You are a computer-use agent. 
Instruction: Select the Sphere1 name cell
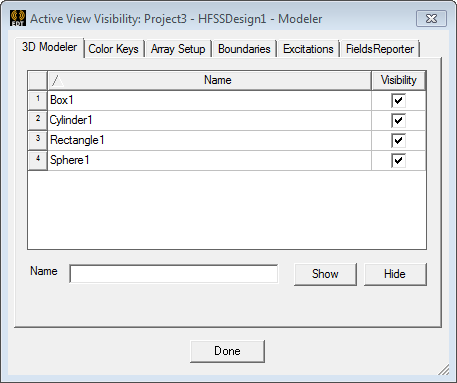(x=210, y=160)
